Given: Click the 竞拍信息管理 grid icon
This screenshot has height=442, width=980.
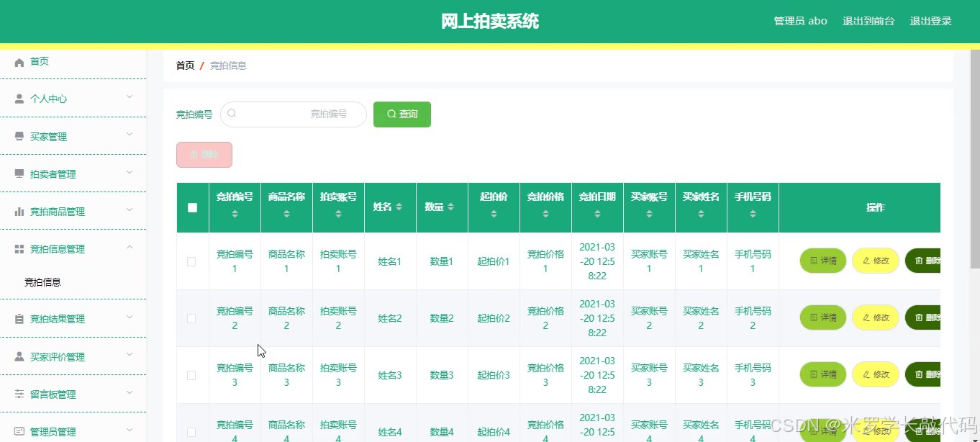Looking at the screenshot, I should 20,247.
